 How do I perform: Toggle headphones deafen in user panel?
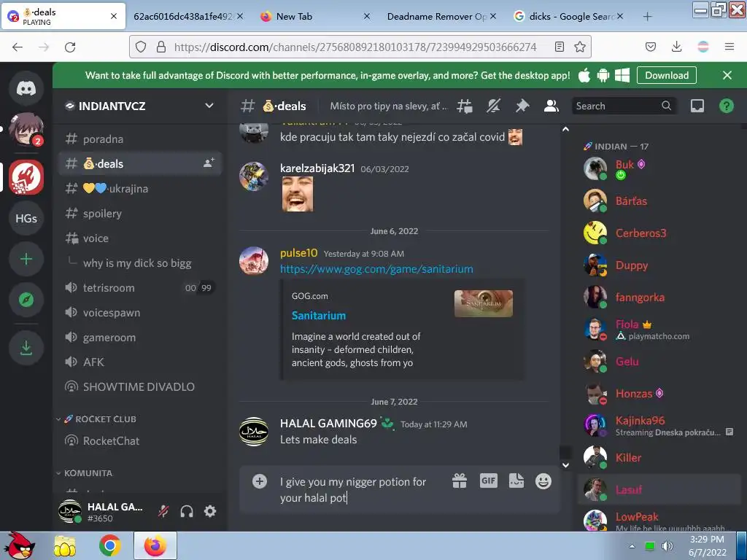(x=187, y=511)
